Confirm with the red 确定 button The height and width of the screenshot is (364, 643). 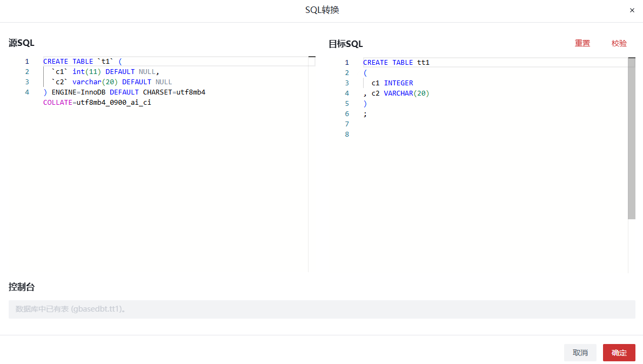tap(619, 353)
